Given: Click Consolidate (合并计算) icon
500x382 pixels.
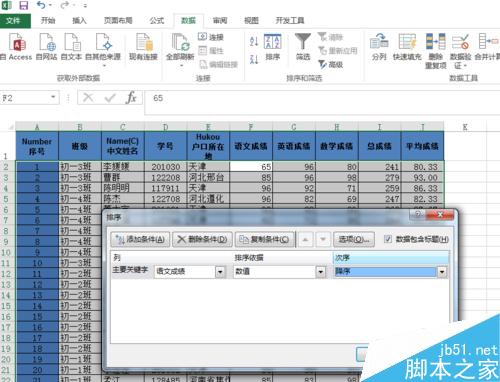Looking at the screenshot, I should pos(487,47).
